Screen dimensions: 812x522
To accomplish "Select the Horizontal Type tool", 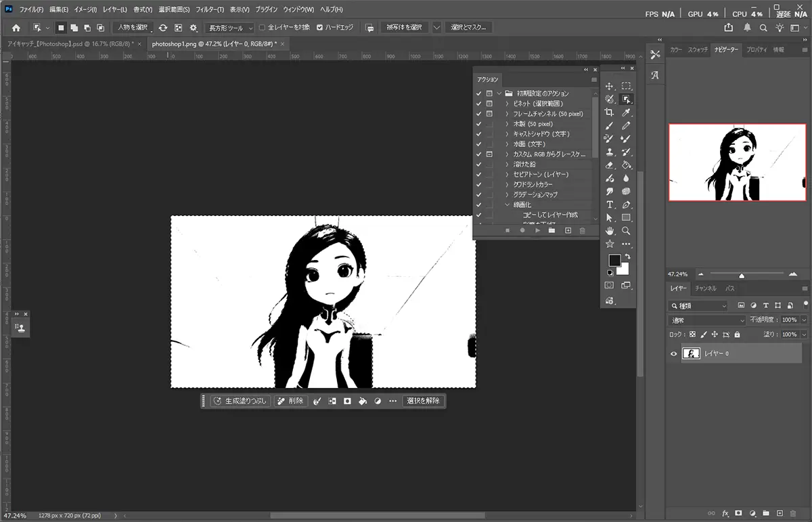I will click(x=610, y=204).
